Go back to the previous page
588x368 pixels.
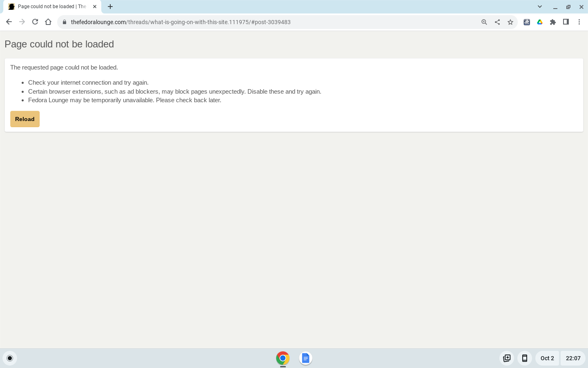click(9, 22)
